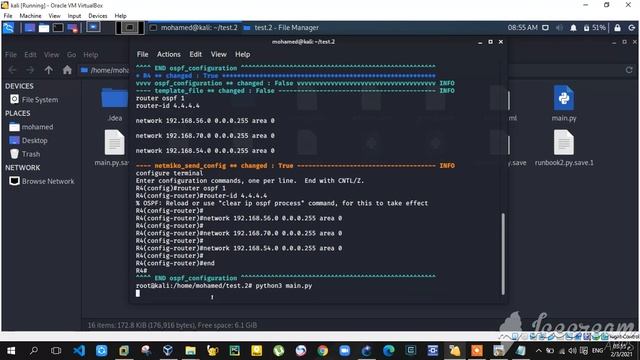Click the terminal vertical scrollbar
The width and height of the screenshot is (640, 360).
(x=503, y=253)
